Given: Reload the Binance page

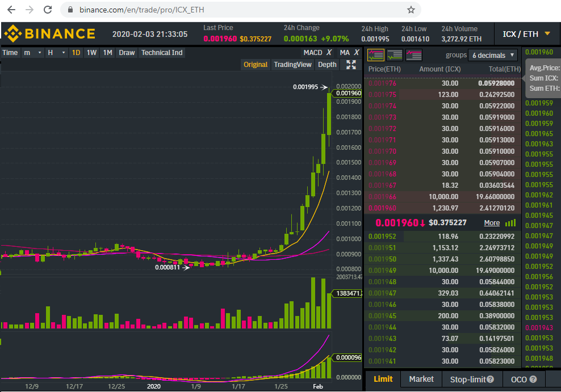Looking at the screenshot, I should tap(48, 10).
